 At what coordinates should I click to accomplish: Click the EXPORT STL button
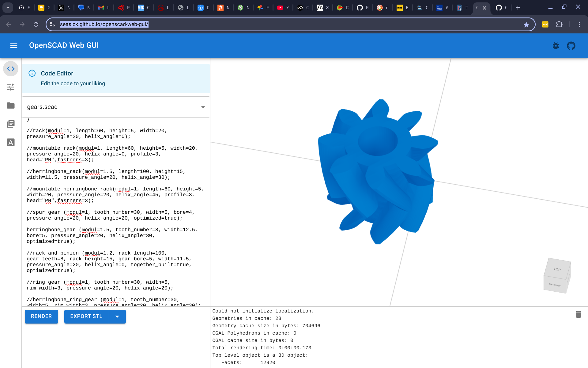86,316
